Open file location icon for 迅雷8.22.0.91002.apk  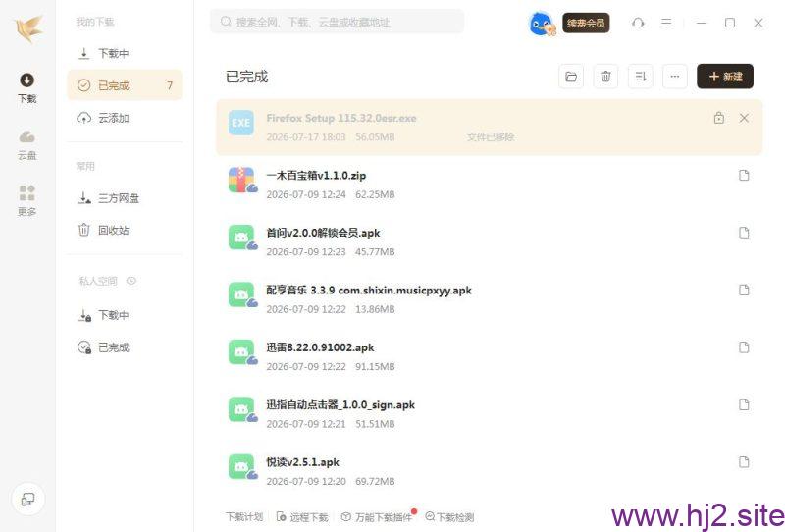744,347
